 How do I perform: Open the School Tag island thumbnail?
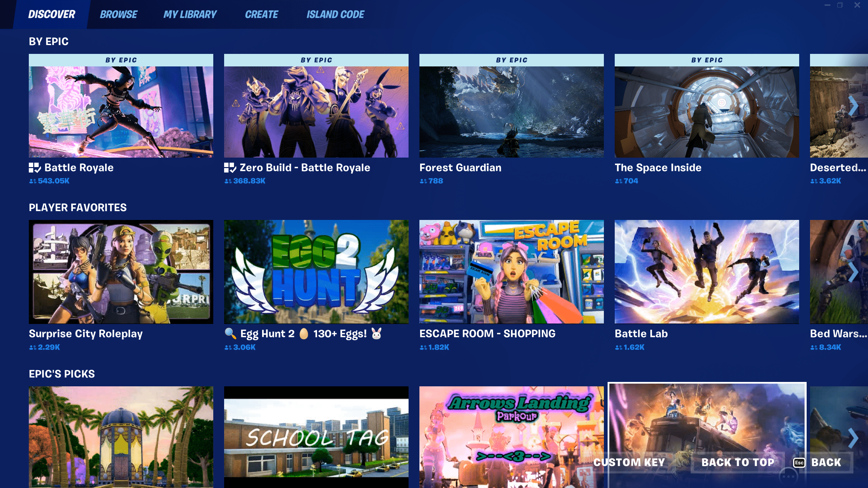316,437
